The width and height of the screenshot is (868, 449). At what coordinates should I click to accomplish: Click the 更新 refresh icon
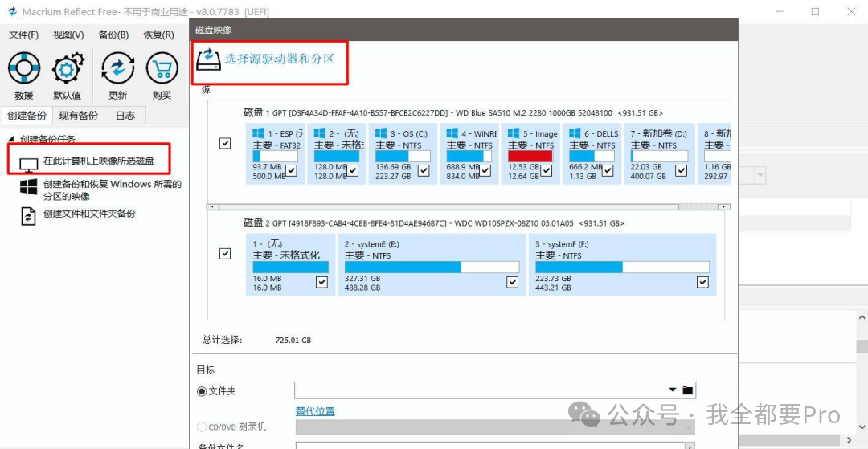pyautogui.click(x=117, y=69)
